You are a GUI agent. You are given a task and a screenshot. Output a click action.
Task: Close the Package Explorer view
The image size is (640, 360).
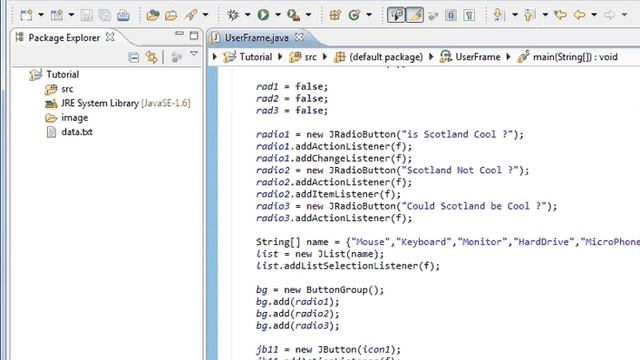(110, 37)
